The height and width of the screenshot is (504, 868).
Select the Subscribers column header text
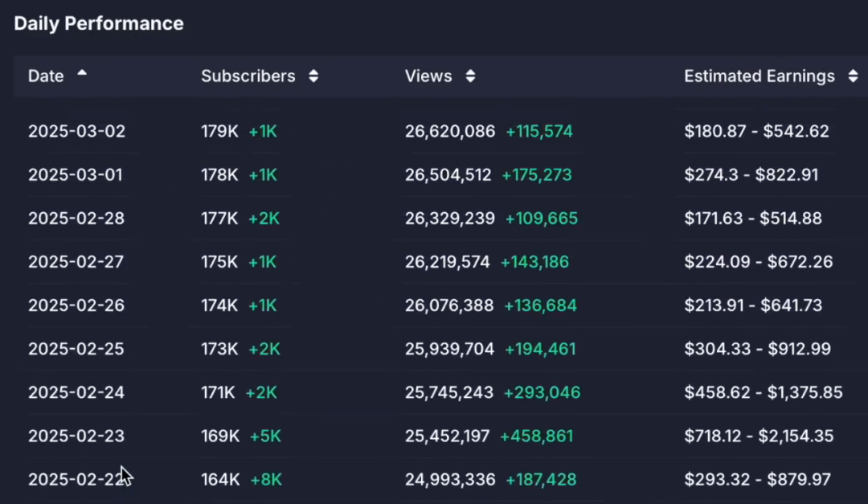point(248,76)
